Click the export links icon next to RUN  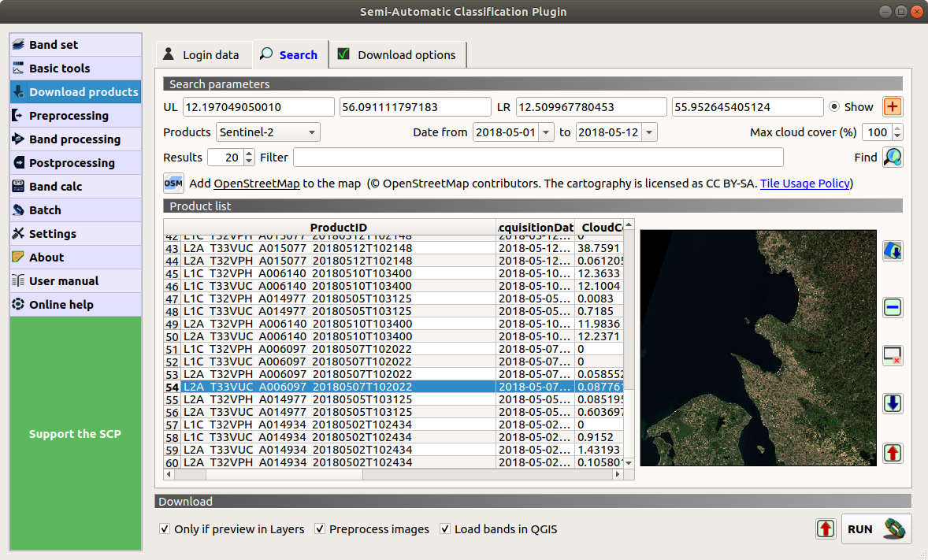pos(825,529)
